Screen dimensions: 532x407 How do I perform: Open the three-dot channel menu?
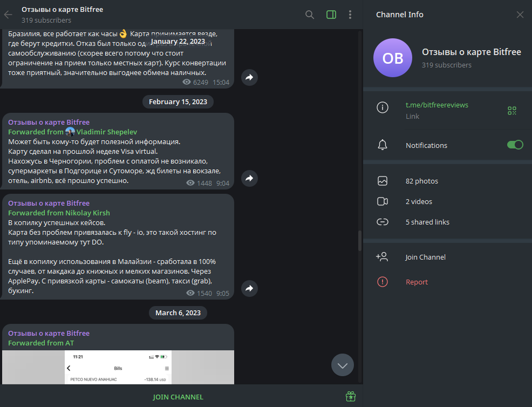point(350,15)
